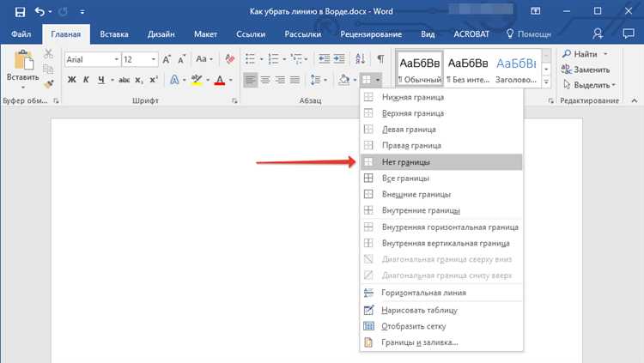Toggle italic text formatting
This screenshot has height=363, width=644.
coord(87,80)
